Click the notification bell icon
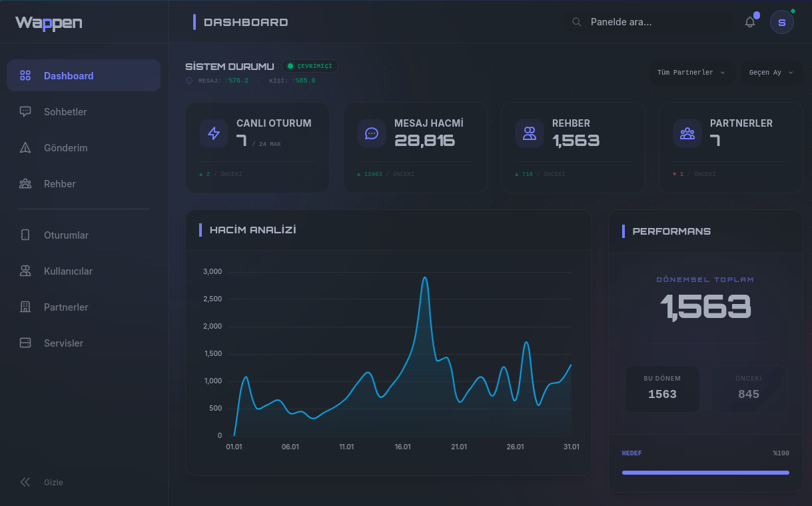Screen dimensions: 812x506 point(750,22)
